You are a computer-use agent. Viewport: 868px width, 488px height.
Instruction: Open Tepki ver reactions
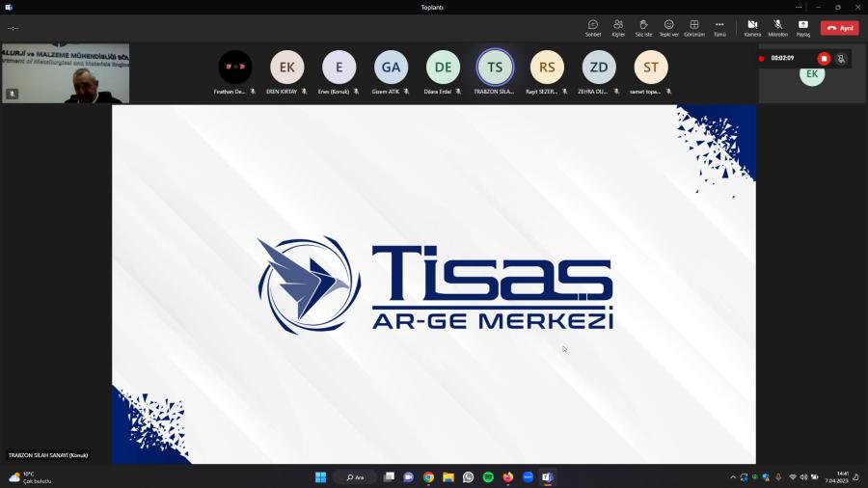[668, 28]
